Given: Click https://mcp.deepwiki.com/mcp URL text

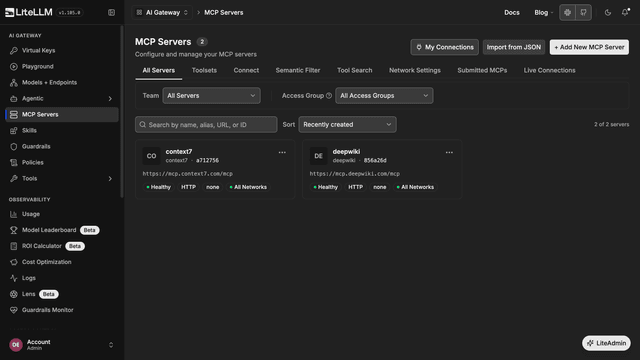Looking at the screenshot, I should (x=354, y=174).
